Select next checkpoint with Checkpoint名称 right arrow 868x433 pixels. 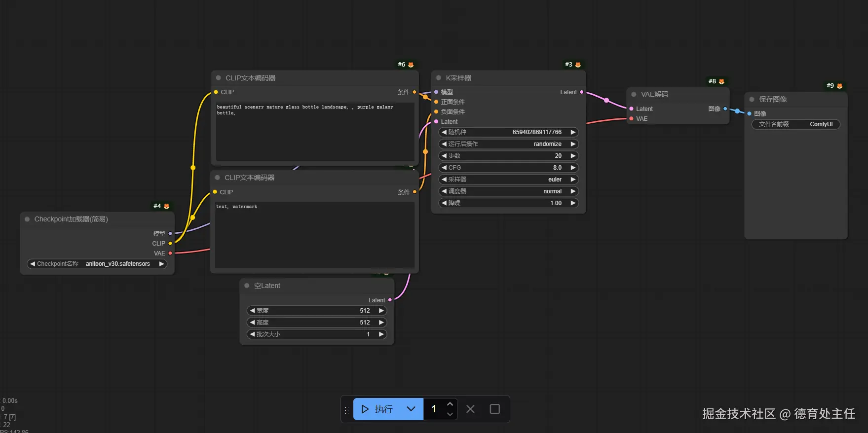click(161, 264)
